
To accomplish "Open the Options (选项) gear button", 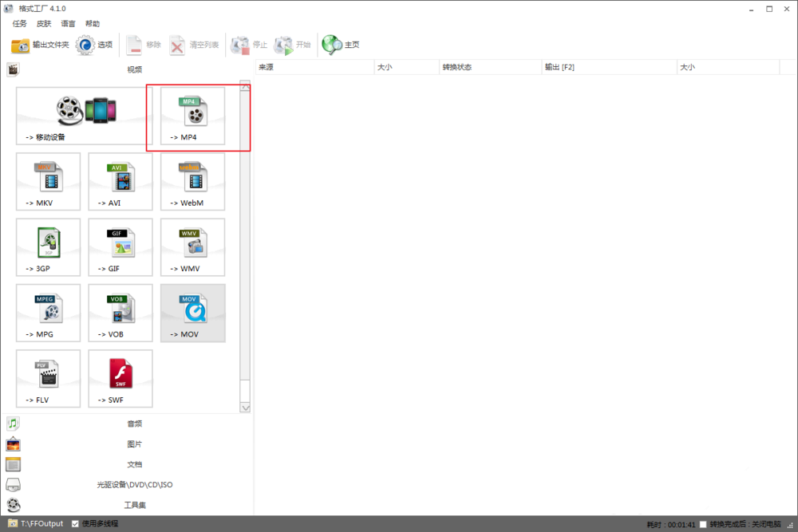I will point(95,45).
